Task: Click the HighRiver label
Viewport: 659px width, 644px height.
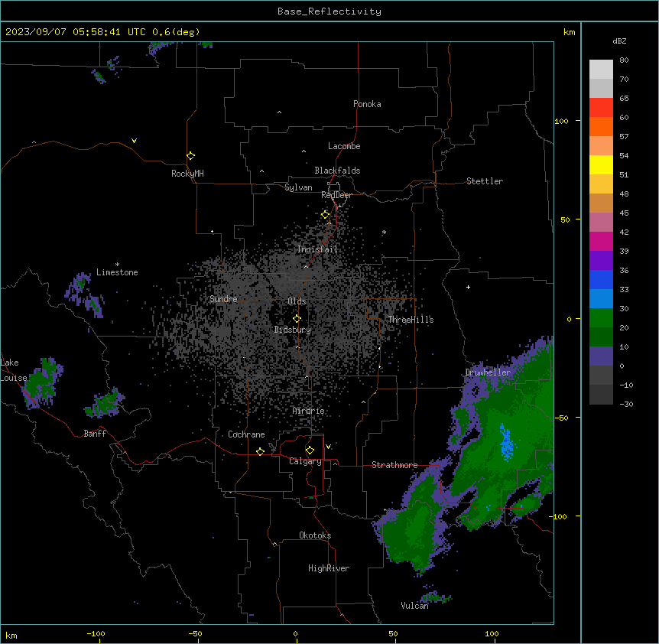Action: click(329, 568)
